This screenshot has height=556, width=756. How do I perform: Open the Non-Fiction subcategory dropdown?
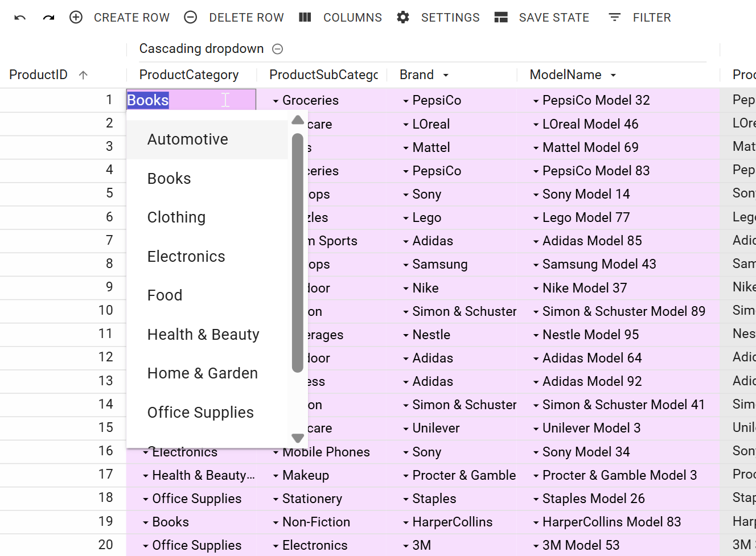[x=276, y=522]
